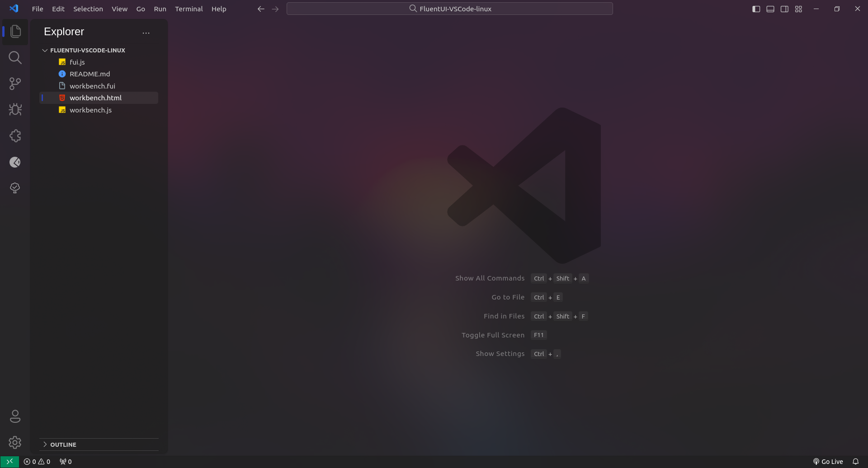This screenshot has width=868, height=468.
Task: Open workbench.fui file
Action: pos(99,86)
